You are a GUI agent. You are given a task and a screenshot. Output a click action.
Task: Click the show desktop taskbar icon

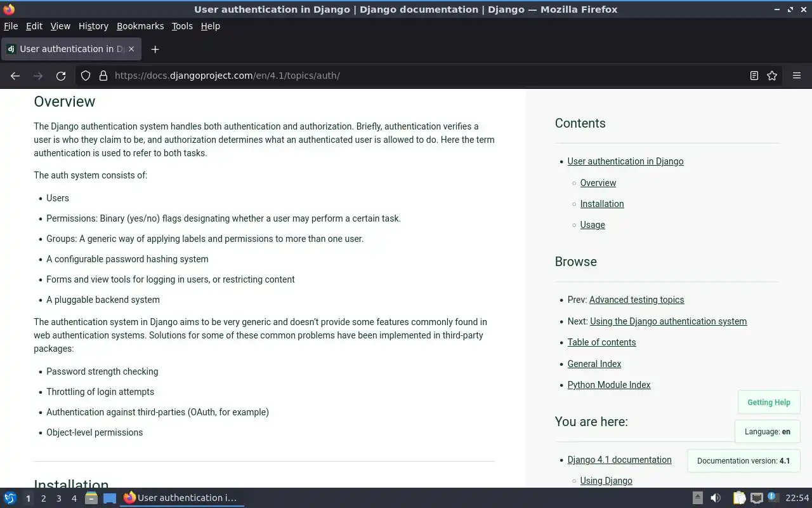[110, 498]
